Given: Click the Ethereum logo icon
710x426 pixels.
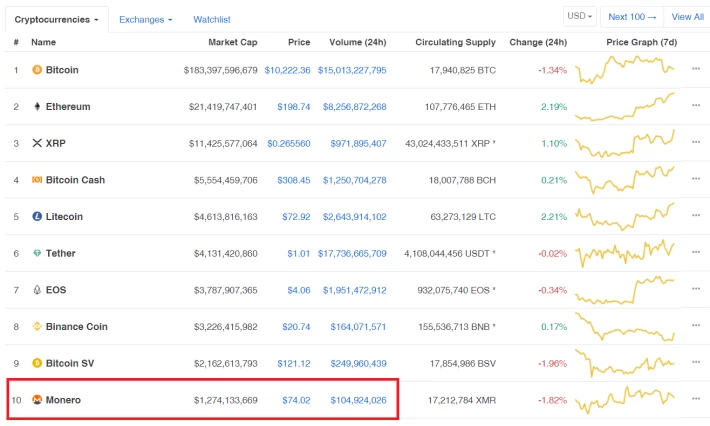Looking at the screenshot, I should click(x=37, y=106).
